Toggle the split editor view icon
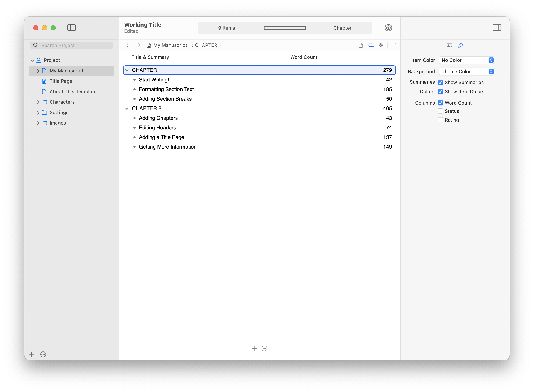Image resolution: width=534 pixels, height=392 pixels. [x=394, y=45]
